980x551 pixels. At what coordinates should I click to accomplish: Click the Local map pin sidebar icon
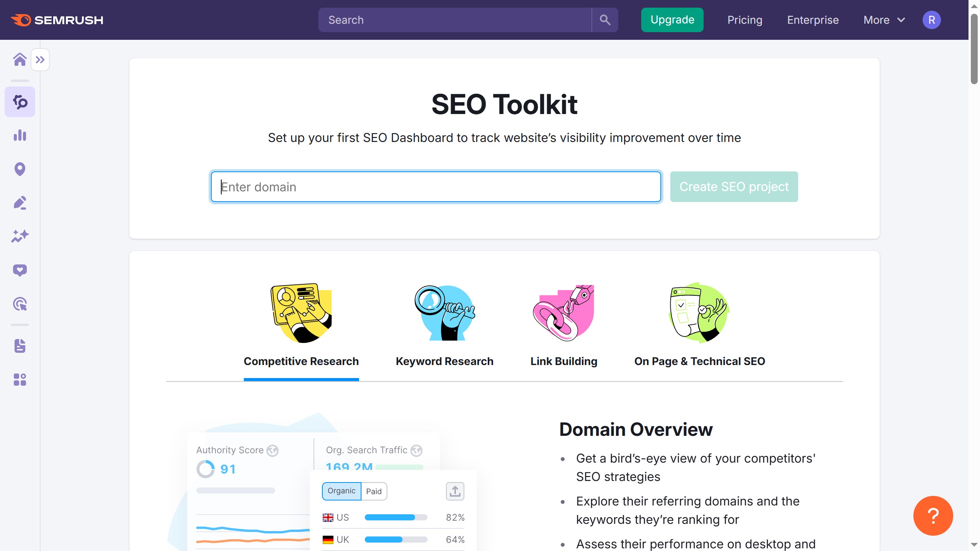(20, 169)
